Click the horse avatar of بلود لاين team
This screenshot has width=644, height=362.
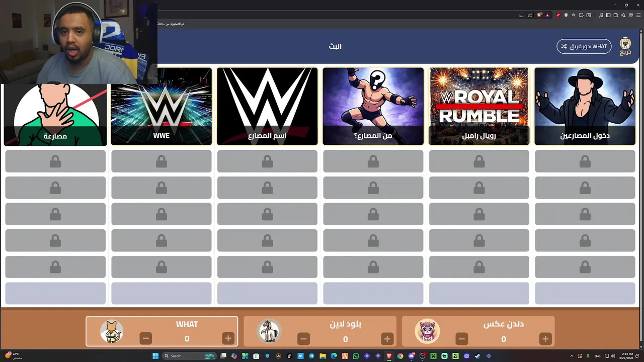tap(269, 331)
